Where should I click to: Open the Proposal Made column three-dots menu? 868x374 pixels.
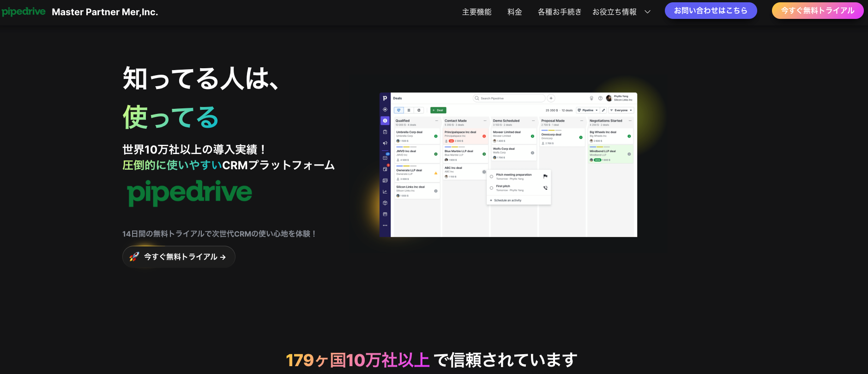click(582, 121)
